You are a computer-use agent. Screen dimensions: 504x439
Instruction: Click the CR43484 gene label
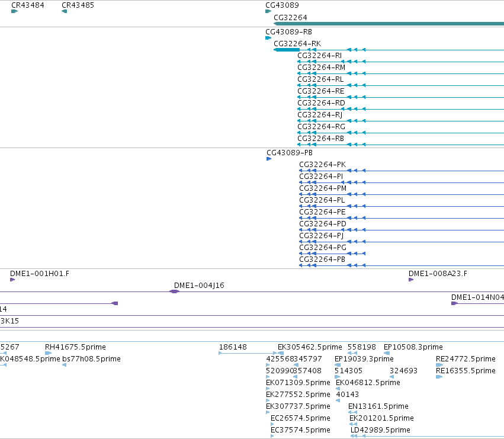pos(28,5)
